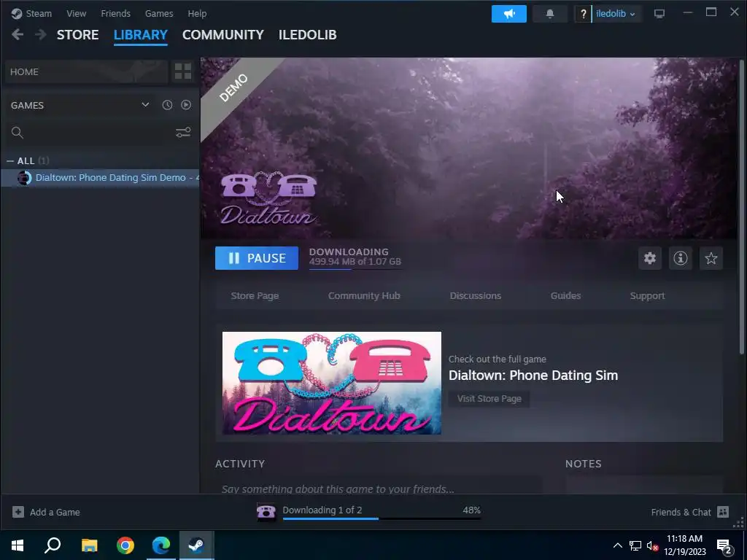Click the taskbar clock showing 11:18 AM
The width and height of the screenshot is (747, 560).
pos(684,545)
